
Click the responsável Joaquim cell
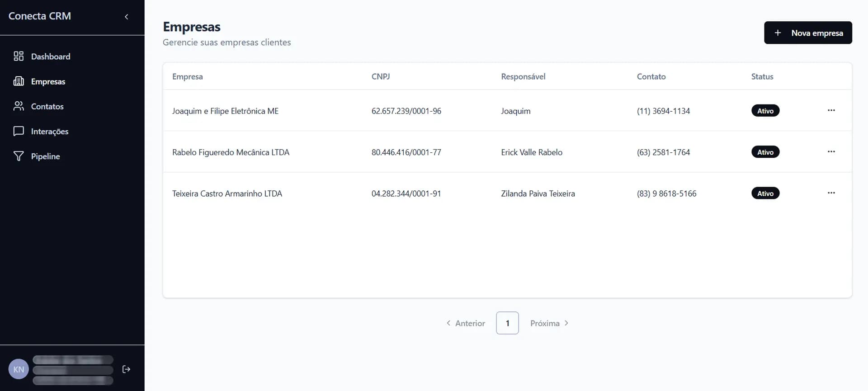[x=516, y=111]
